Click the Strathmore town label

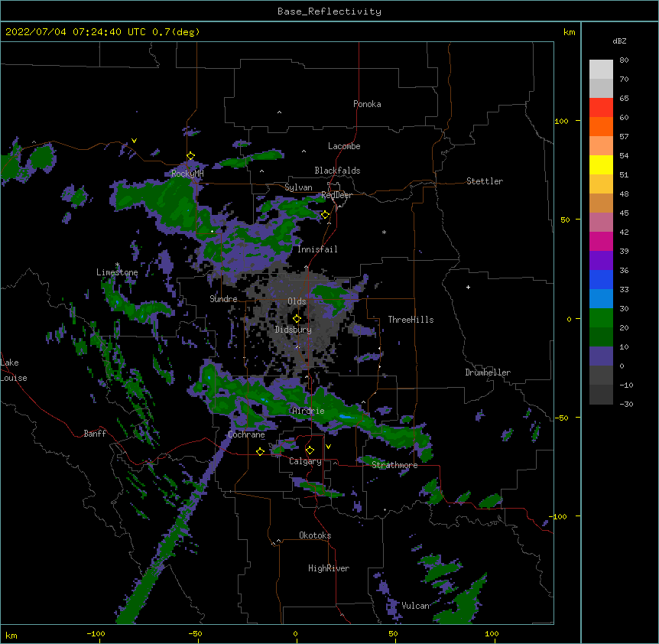(x=394, y=465)
